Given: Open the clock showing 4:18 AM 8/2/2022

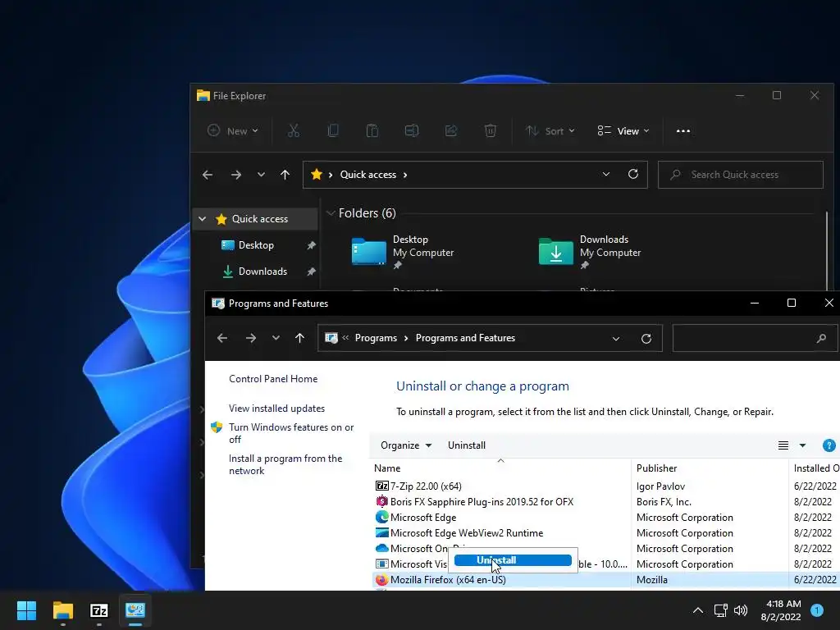Looking at the screenshot, I should [781, 610].
